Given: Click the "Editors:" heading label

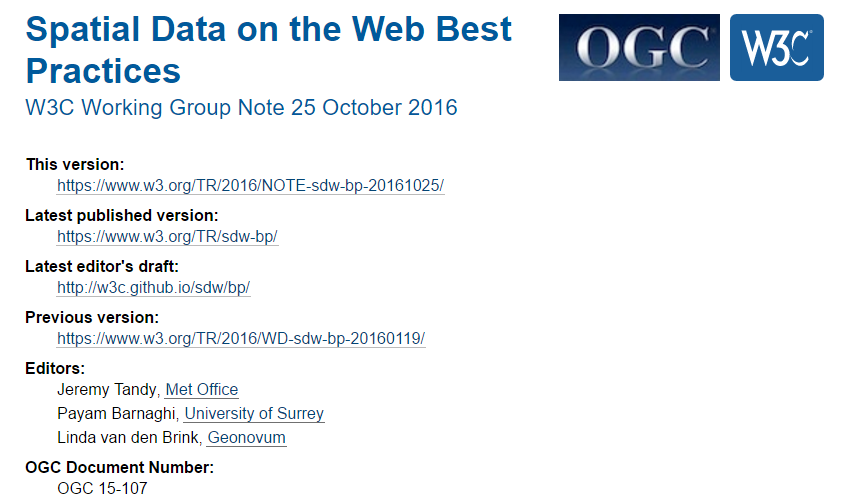Looking at the screenshot, I should pyautogui.click(x=55, y=368).
